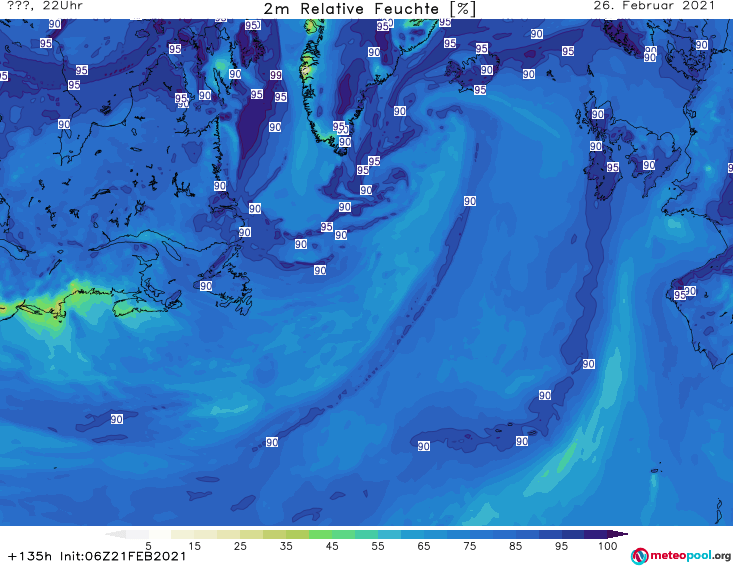Click the bright green colorbar segment right of 45
The width and height of the screenshot is (733, 566).
344,534
